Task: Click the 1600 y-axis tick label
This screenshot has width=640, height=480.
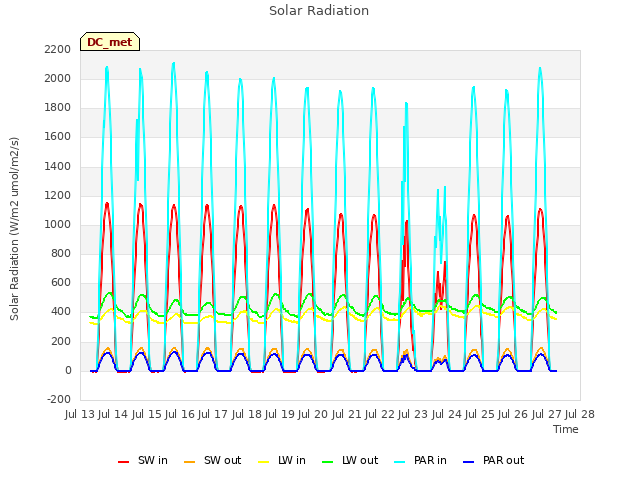Action: tap(58, 137)
